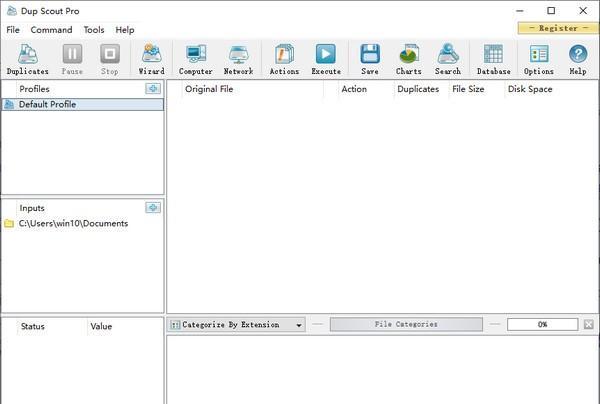Close the categories pane with its X button

click(589, 324)
